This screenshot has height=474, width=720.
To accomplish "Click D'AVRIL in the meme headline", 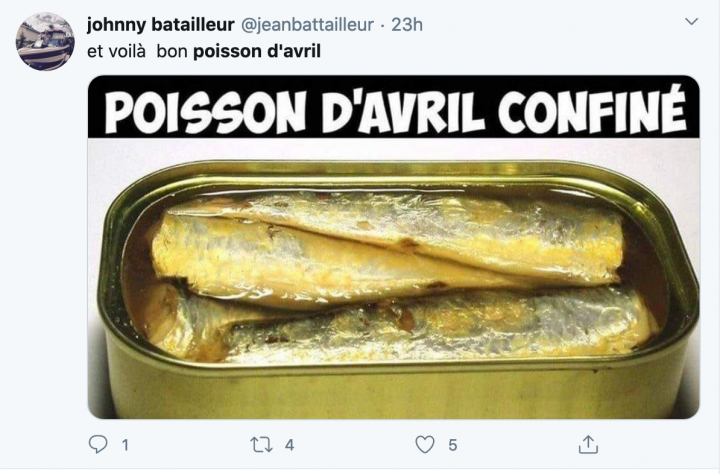I will pos(403,110).
